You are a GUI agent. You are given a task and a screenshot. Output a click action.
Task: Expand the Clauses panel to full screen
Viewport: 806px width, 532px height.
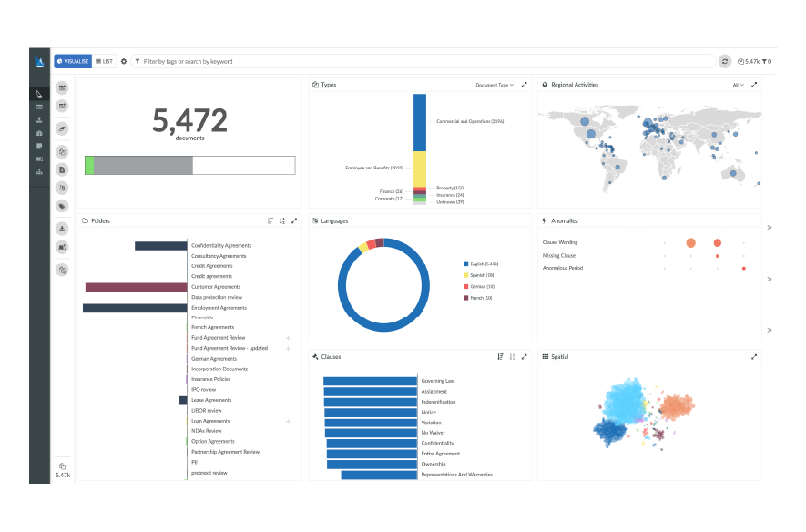pos(525,357)
